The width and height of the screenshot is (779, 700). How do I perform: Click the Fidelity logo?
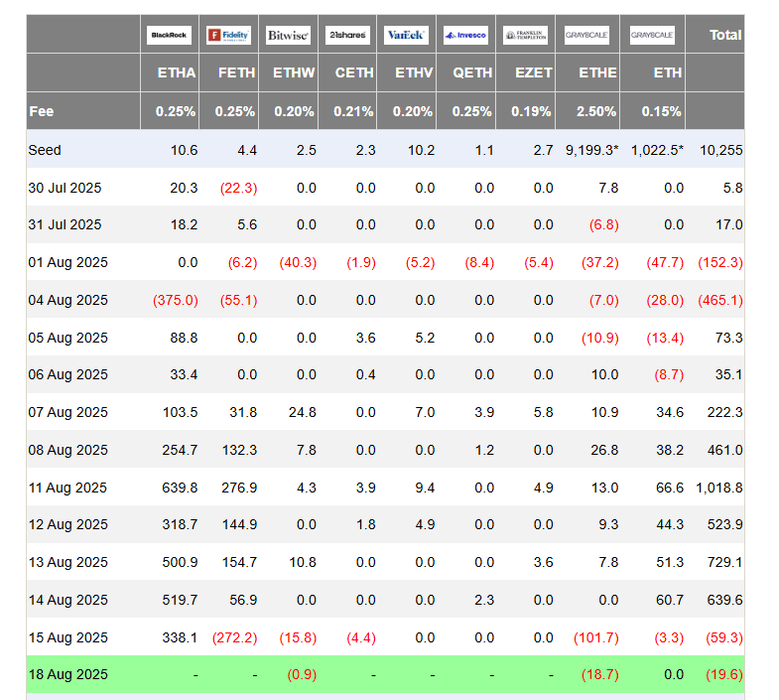(228, 35)
